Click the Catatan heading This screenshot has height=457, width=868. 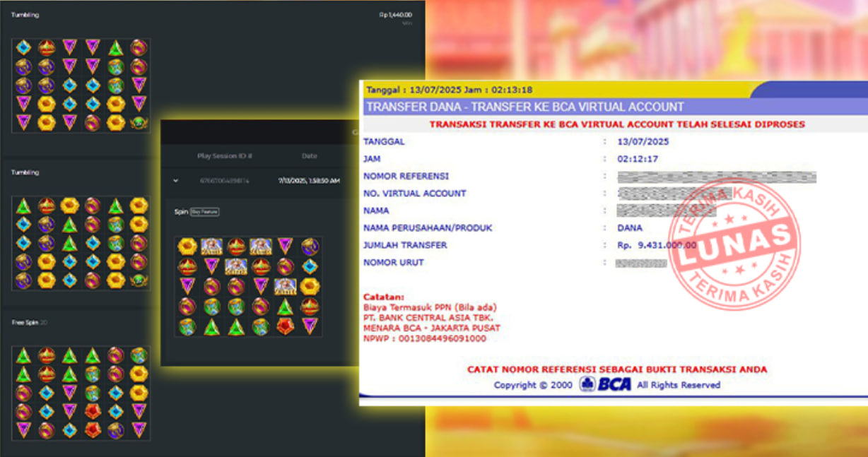(383, 297)
